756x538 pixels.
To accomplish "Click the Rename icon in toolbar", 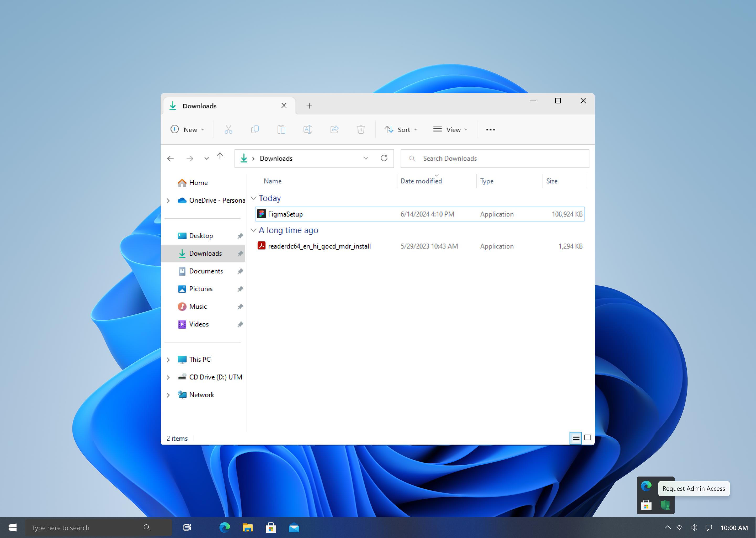I will 308,130.
